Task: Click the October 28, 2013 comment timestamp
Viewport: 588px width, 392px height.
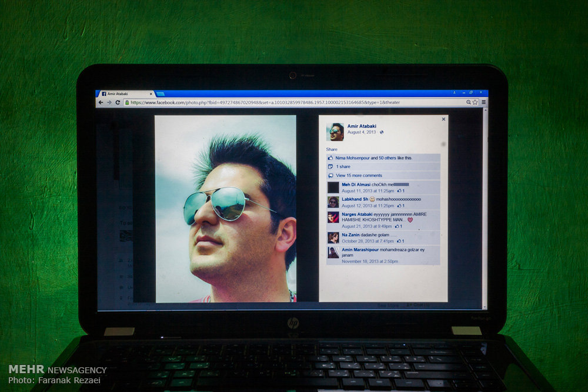Action: coord(368,242)
